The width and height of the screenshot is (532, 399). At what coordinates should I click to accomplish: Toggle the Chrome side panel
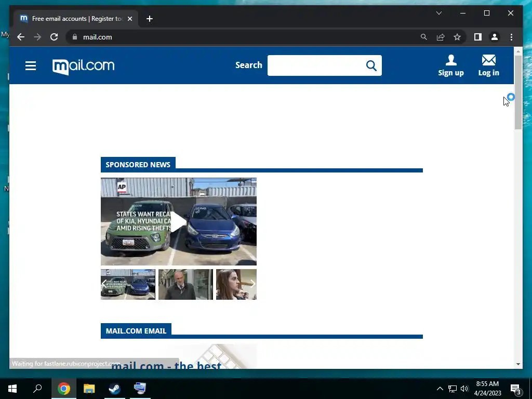tap(478, 37)
